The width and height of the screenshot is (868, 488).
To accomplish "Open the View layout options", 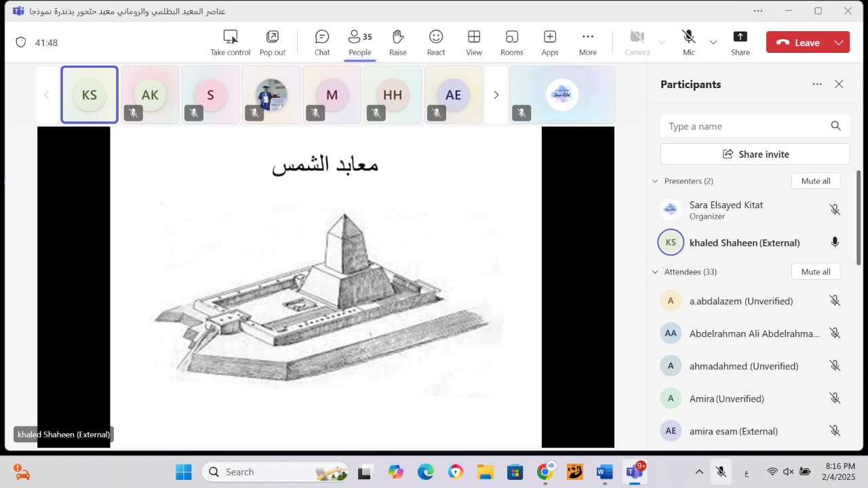I will [x=474, y=43].
